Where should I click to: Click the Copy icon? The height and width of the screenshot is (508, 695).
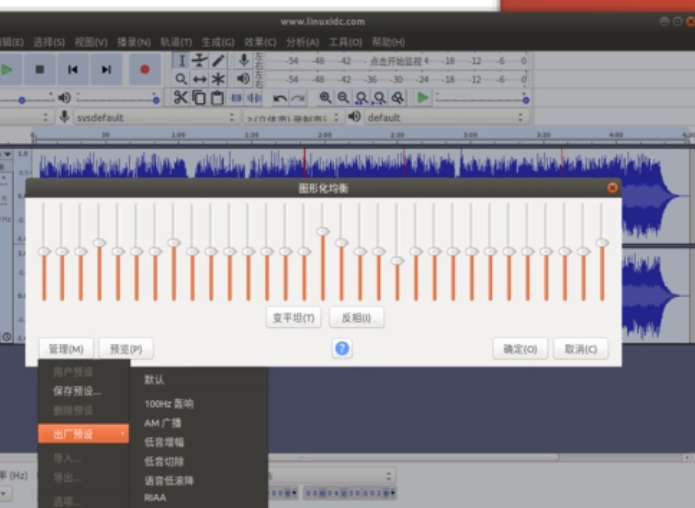[x=199, y=98]
